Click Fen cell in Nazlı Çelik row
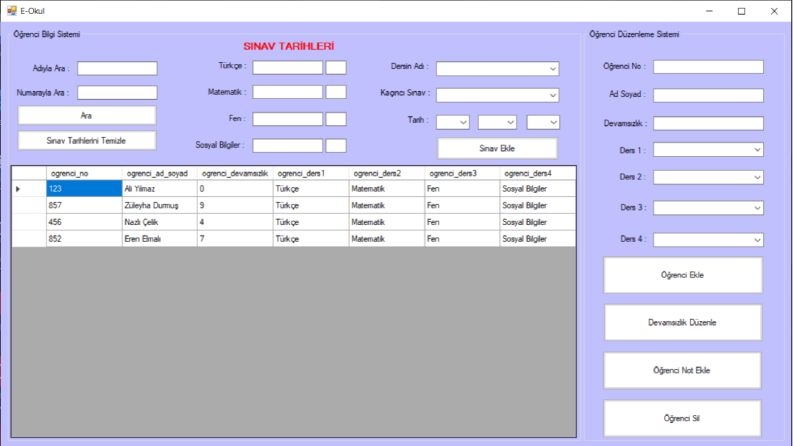The height and width of the screenshot is (446, 793). (462, 222)
